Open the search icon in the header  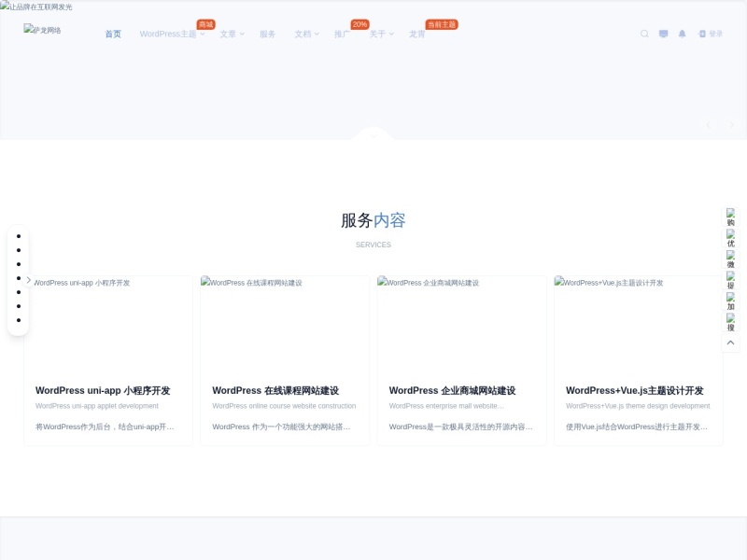(644, 34)
